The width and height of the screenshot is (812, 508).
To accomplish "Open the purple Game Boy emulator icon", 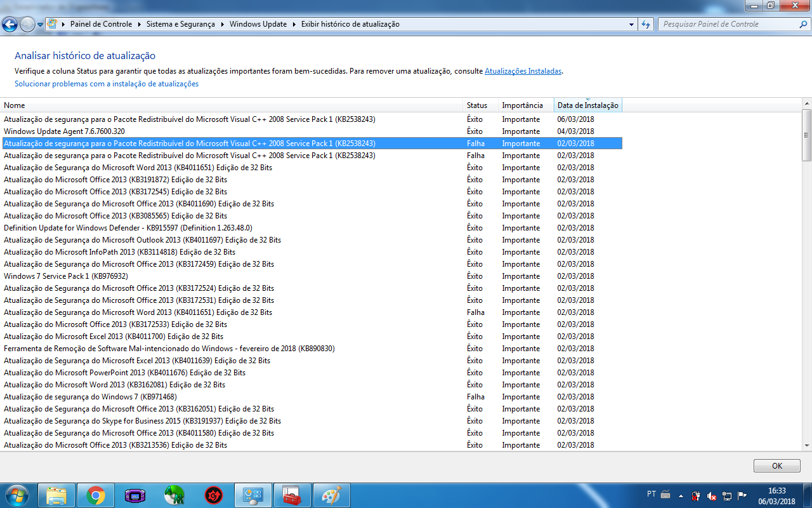I will [135, 495].
